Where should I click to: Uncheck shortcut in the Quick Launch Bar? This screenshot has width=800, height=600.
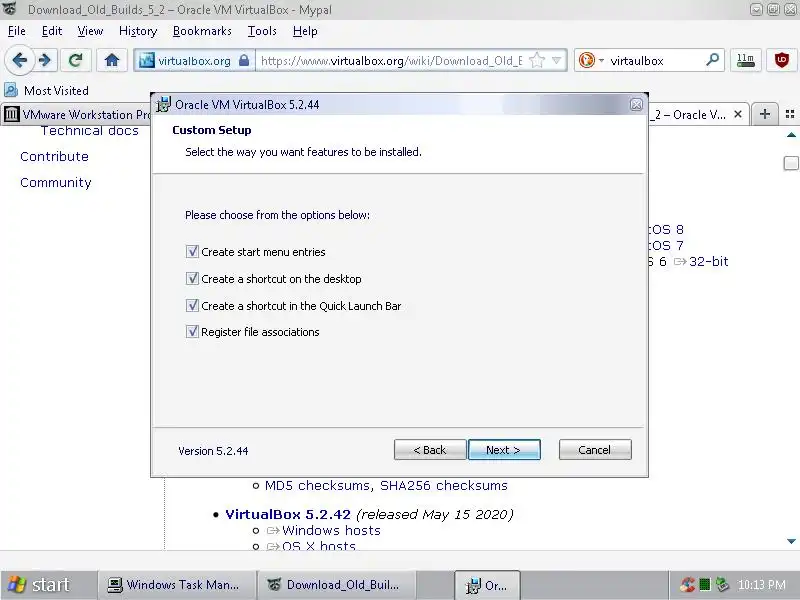click(x=192, y=306)
